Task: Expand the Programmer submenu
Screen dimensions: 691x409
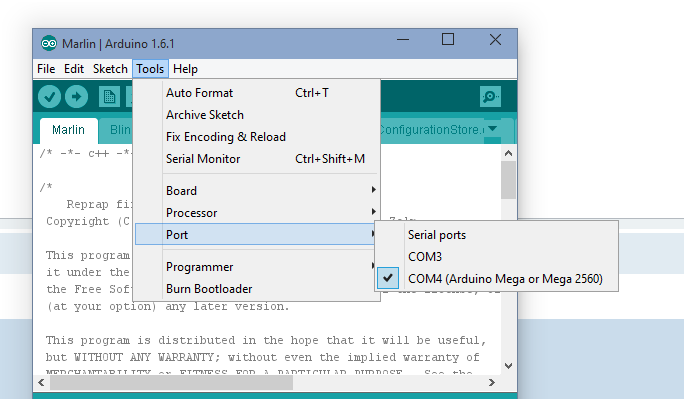Action: pos(257,267)
